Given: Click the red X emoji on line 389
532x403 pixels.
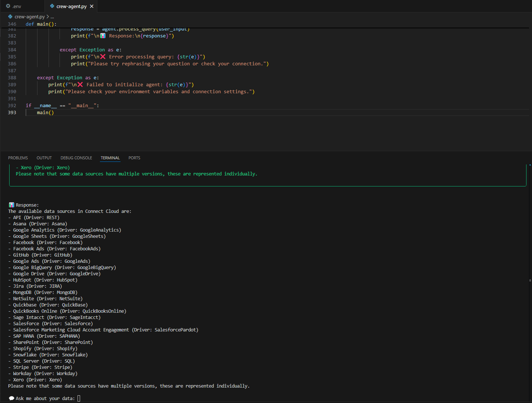Looking at the screenshot, I should 80,84.
